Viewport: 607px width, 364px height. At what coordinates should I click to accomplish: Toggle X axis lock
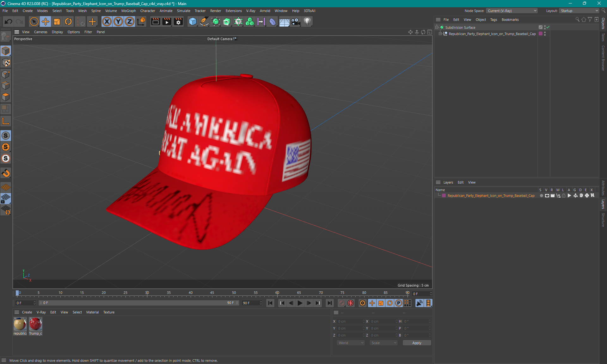[x=107, y=21]
